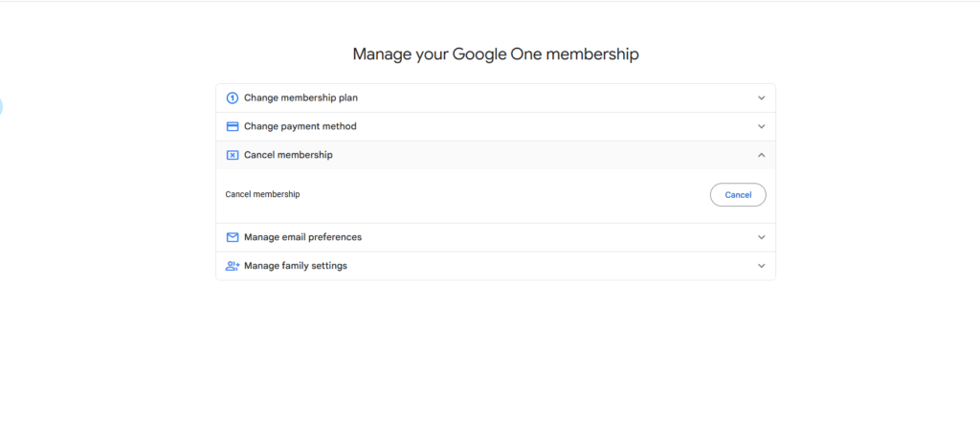980x438 pixels.
Task: Expand the Change membership plan chevron
Action: pos(761,98)
